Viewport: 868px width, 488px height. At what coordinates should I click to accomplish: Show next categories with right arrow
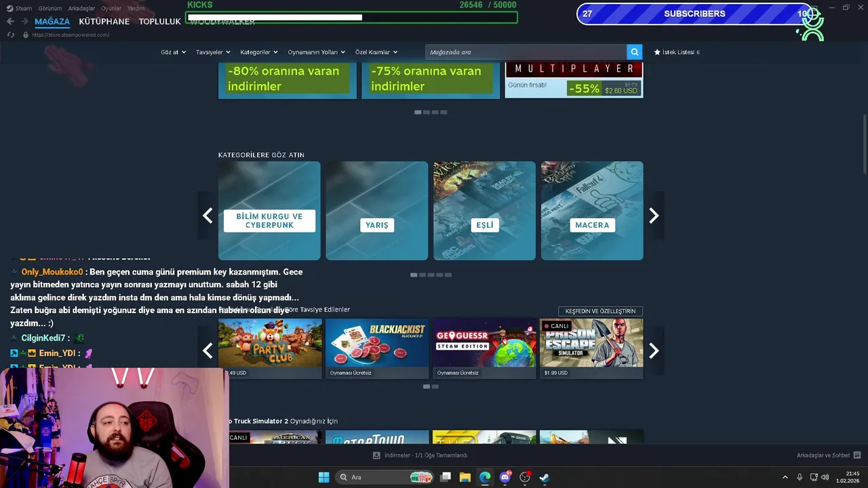pos(654,216)
